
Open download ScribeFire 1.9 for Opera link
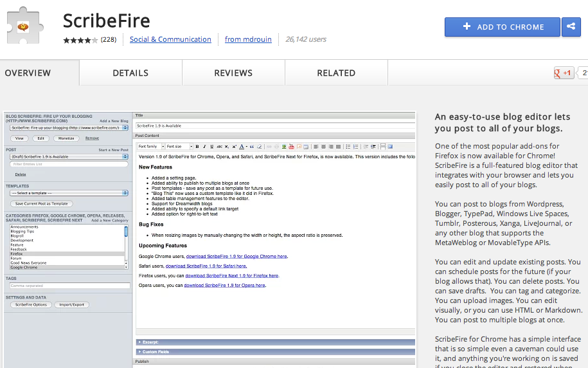pyautogui.click(x=225, y=286)
